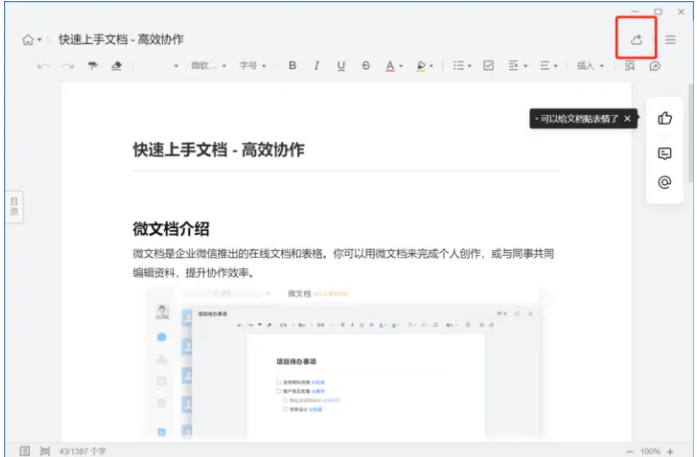The image size is (697, 457).
Task: Select the format painter tool
Action: point(92,66)
